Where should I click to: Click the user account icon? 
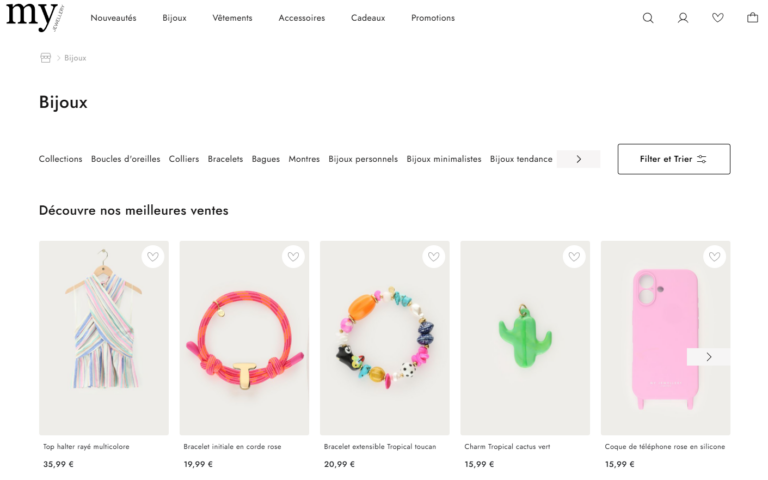point(683,18)
